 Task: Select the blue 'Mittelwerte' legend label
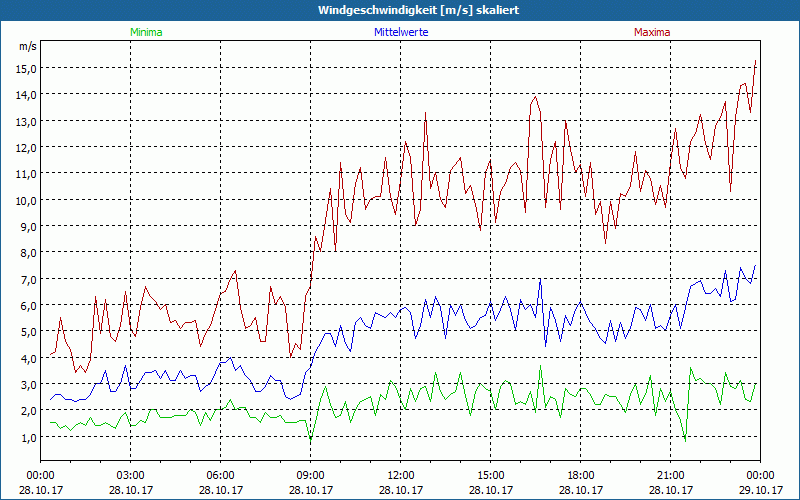coord(401,32)
